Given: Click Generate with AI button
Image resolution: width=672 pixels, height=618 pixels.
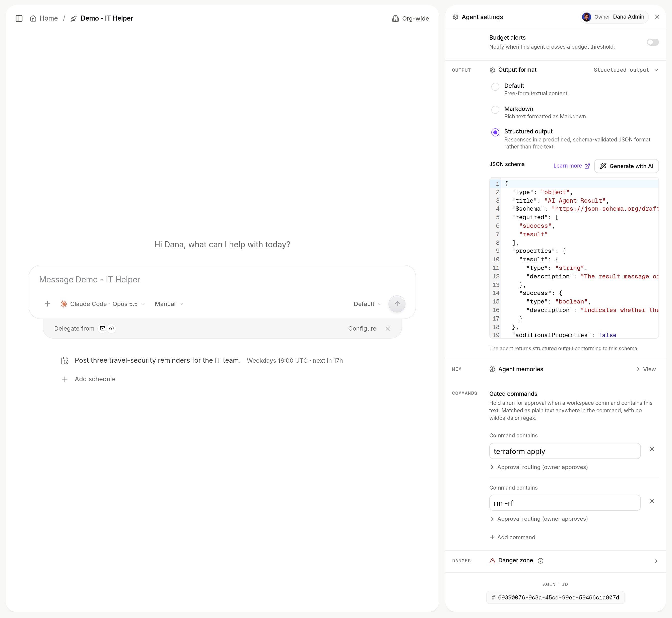Looking at the screenshot, I should (x=626, y=166).
